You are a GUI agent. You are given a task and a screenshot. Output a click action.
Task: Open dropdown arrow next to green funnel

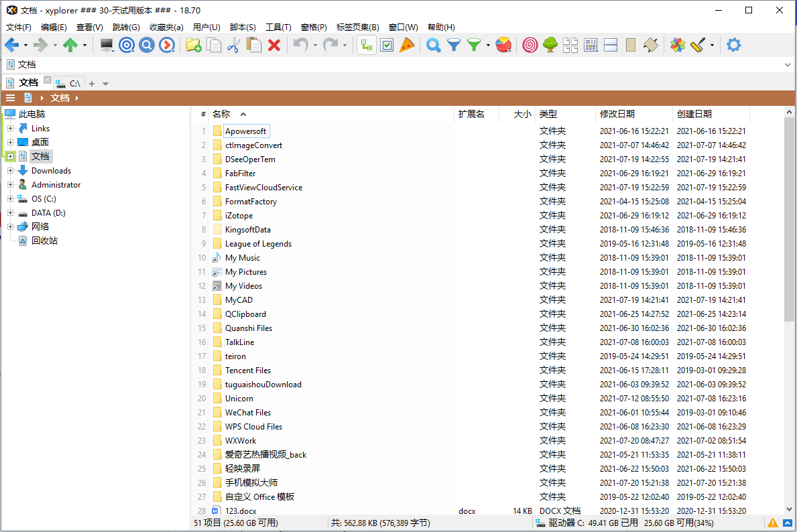(488, 45)
